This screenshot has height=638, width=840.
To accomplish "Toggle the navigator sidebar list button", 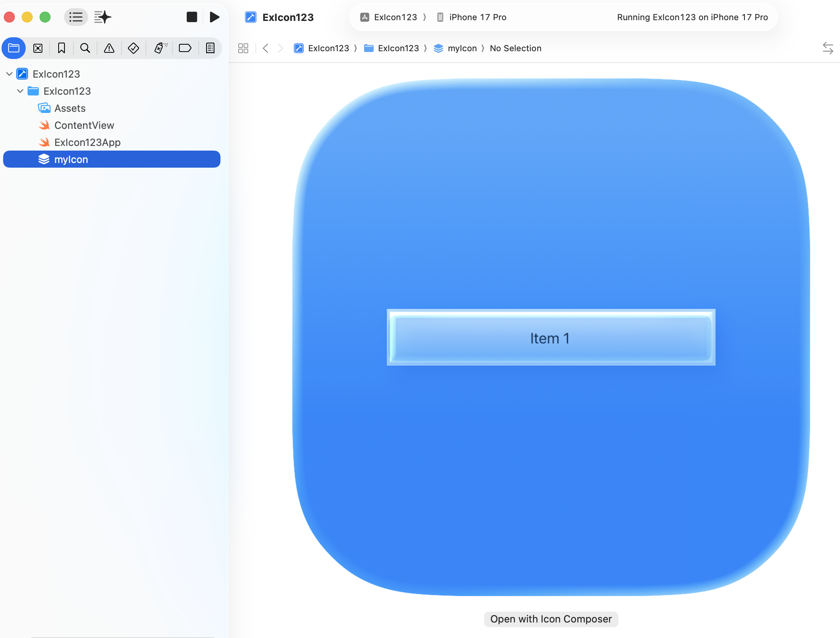I will (76, 17).
